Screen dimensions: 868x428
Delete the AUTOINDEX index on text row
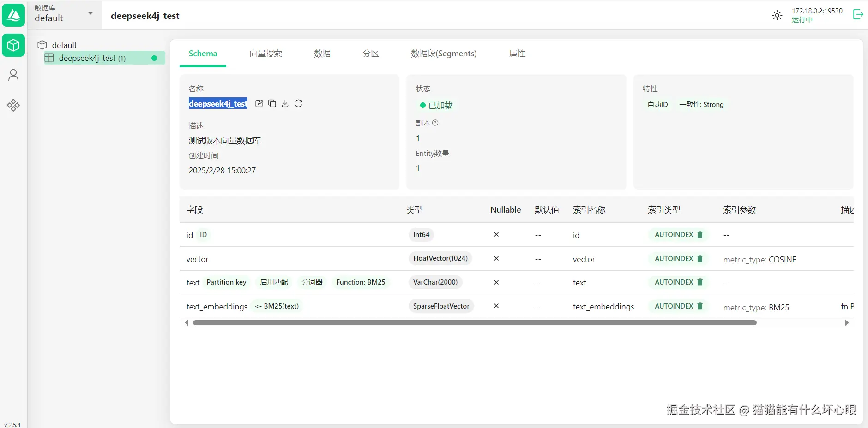coord(700,282)
